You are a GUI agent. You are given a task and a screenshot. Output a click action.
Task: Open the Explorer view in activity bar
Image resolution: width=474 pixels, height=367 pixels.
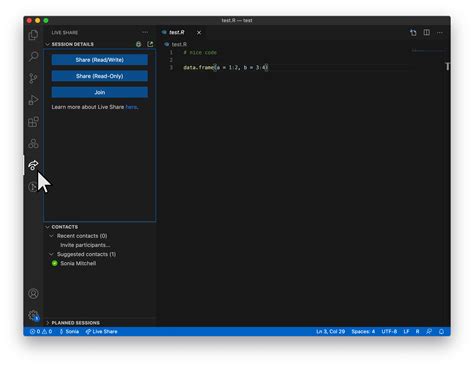(33, 35)
